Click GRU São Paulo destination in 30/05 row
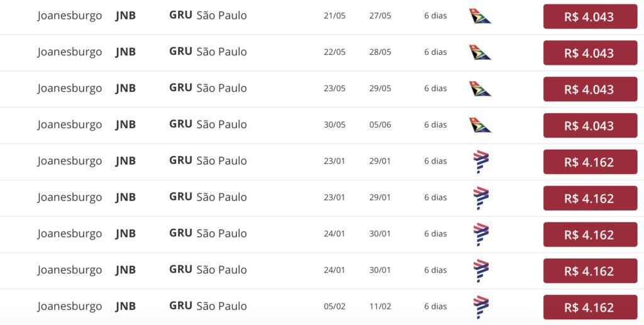Screen dimensions: 644x325 coord(208,124)
